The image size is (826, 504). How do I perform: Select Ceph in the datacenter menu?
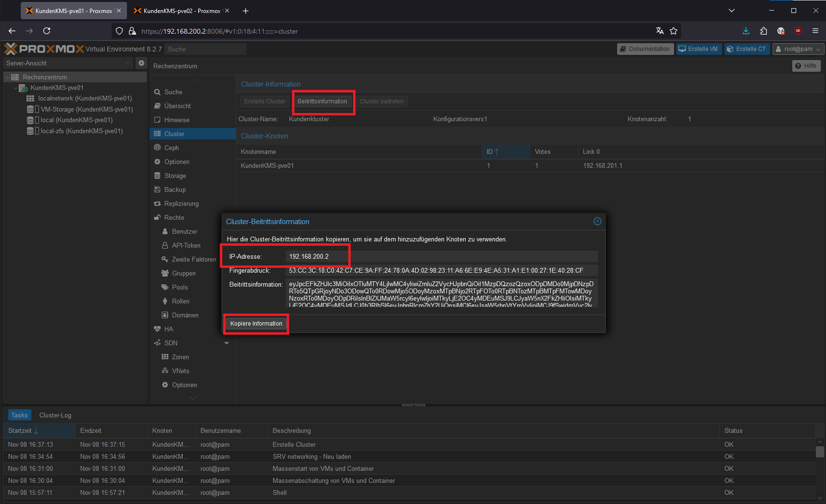[171, 148]
